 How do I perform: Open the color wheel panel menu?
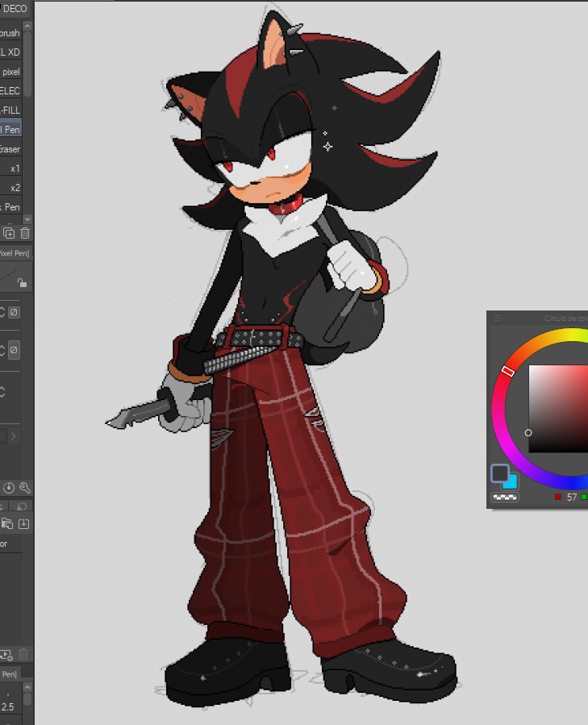pyautogui.click(x=497, y=318)
